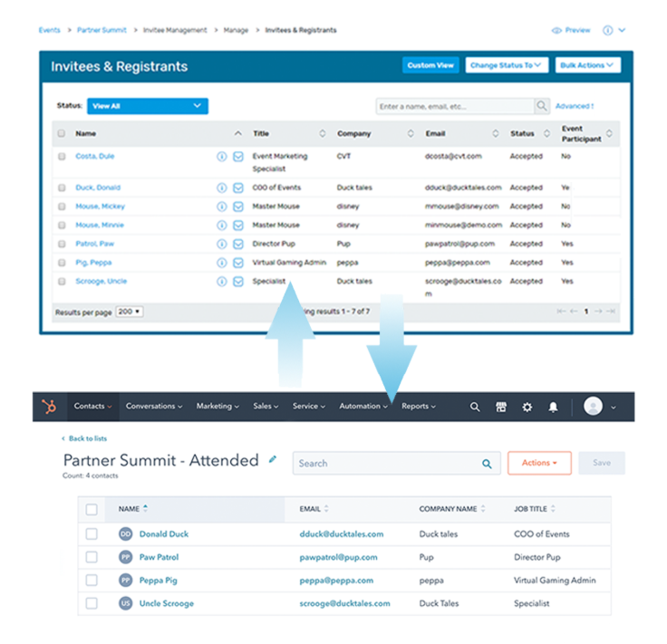Open Paw Patrol contact record
The image size is (667, 644).
[x=159, y=557]
